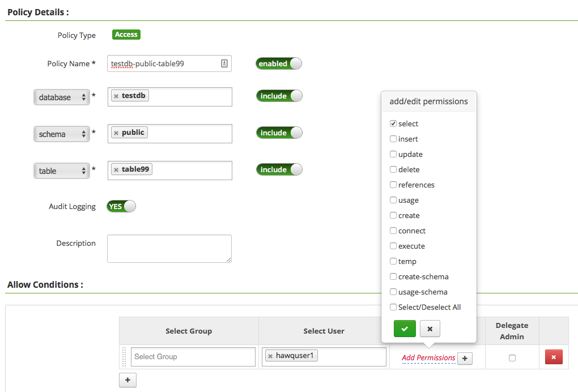Open the database resource type dropdown
This screenshot has height=392, width=578.
tap(62, 97)
